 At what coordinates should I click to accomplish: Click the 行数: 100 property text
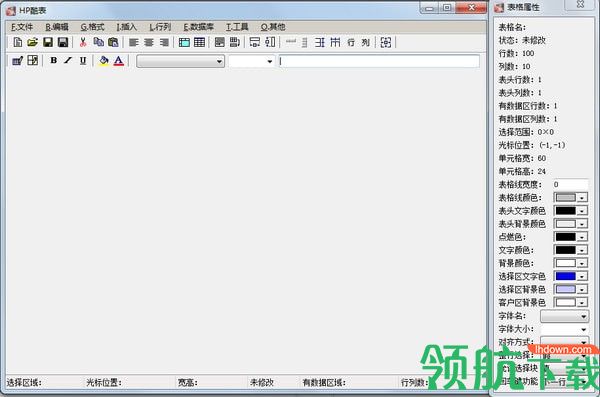tap(516, 53)
